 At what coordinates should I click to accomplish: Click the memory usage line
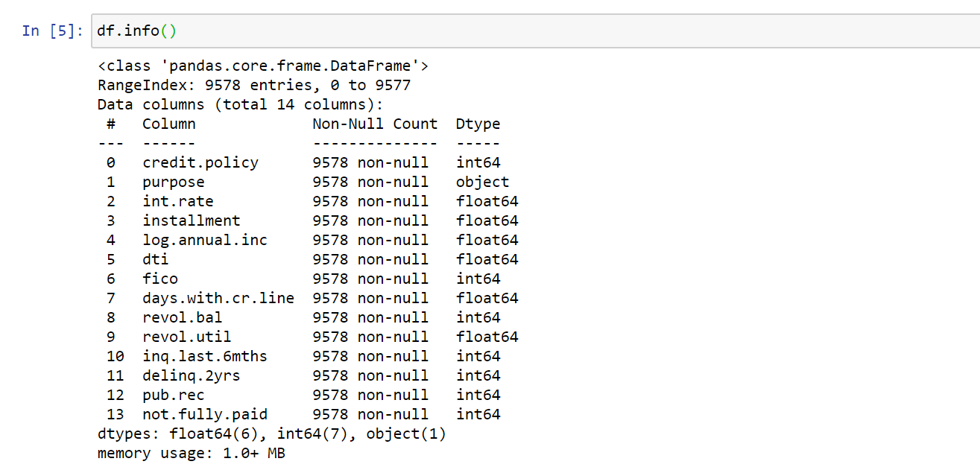(192, 454)
